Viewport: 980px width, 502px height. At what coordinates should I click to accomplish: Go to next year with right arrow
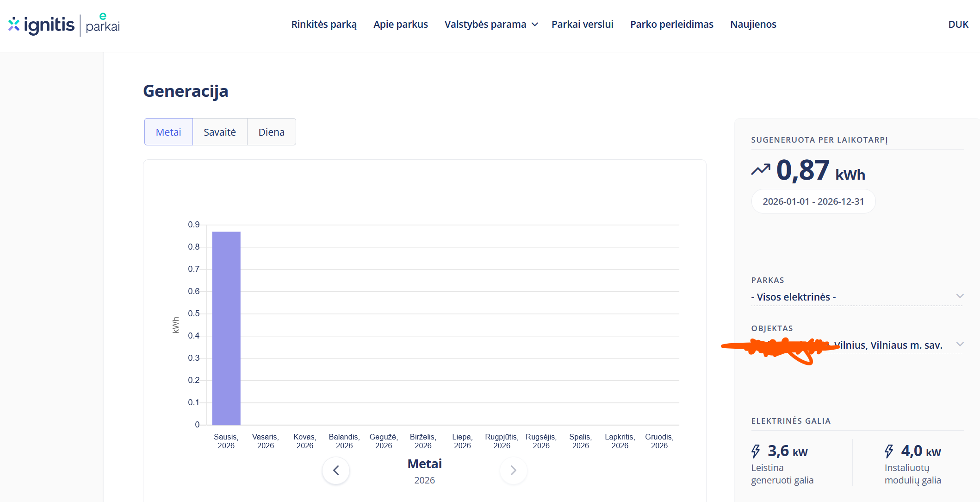pos(513,471)
